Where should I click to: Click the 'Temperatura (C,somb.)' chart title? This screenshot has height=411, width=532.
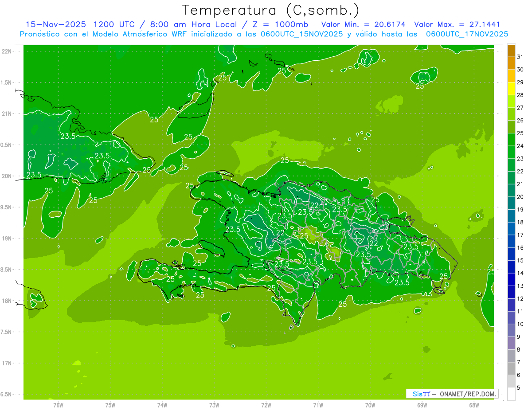click(270, 10)
